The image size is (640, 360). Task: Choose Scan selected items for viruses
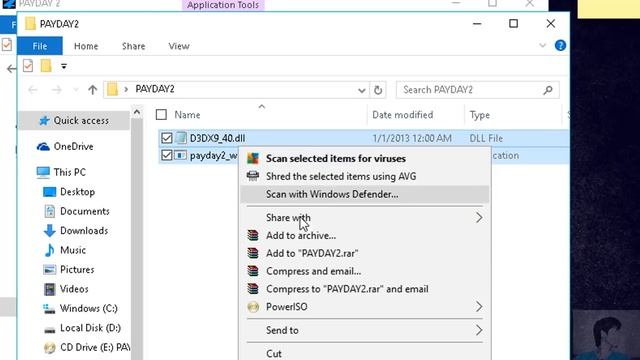[365, 158]
